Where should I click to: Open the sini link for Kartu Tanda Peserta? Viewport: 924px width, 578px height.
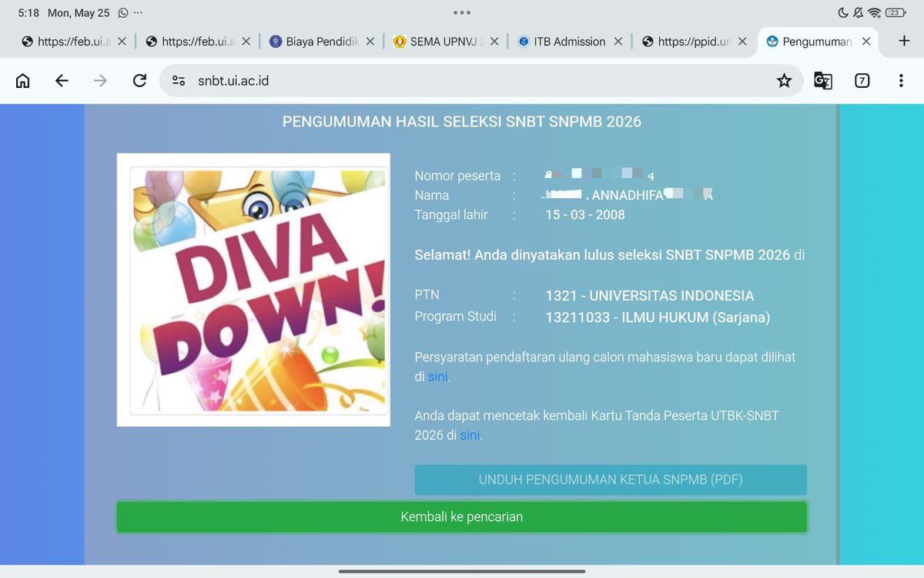[x=470, y=435]
